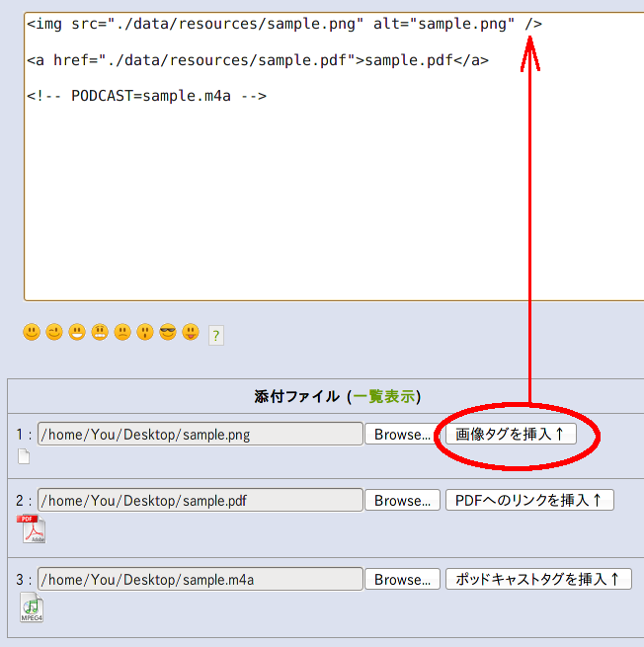Click the PDF file icon

click(x=32, y=529)
